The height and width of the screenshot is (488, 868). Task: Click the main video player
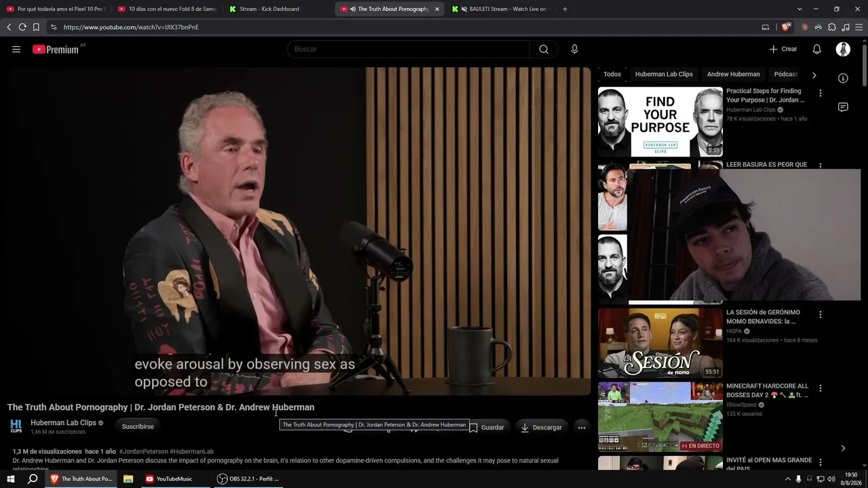(x=300, y=230)
